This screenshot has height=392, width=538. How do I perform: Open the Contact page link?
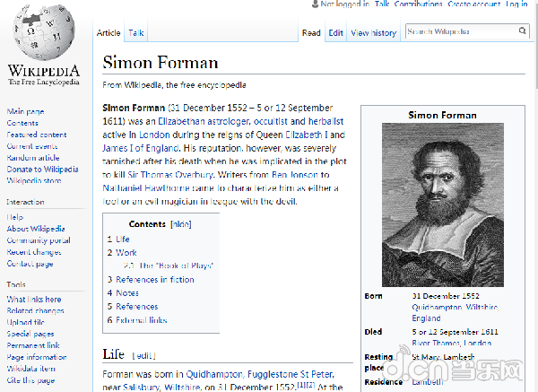pyautogui.click(x=30, y=264)
